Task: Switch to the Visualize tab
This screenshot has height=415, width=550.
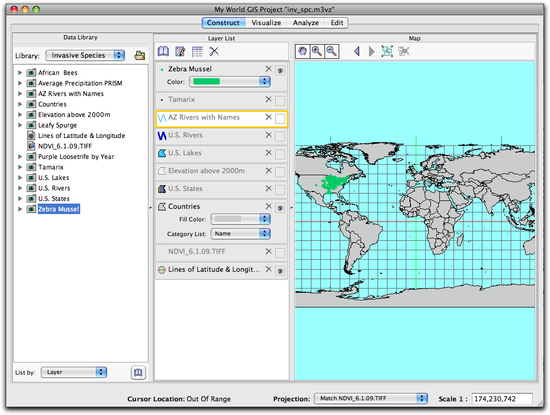Action: coord(266,23)
